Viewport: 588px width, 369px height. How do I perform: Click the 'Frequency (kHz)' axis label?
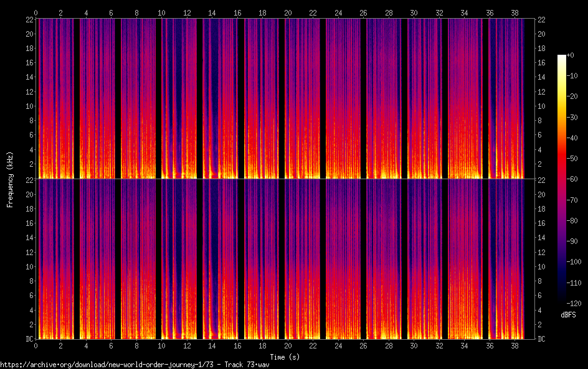[10, 179]
